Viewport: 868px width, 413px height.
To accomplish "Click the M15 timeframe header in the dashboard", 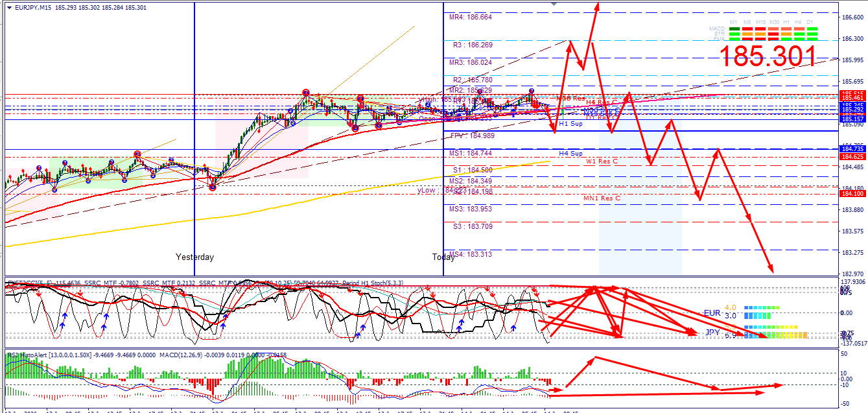I will pyautogui.click(x=760, y=23).
